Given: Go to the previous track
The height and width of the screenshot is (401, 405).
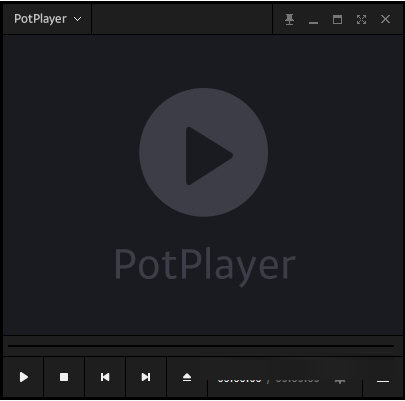Looking at the screenshot, I should [x=105, y=377].
